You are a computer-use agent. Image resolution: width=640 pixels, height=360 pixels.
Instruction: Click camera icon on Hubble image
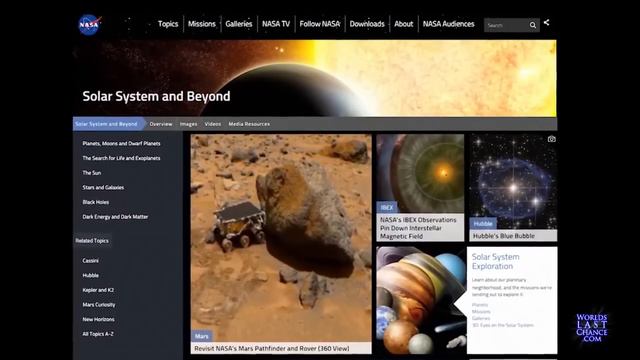pyautogui.click(x=551, y=139)
